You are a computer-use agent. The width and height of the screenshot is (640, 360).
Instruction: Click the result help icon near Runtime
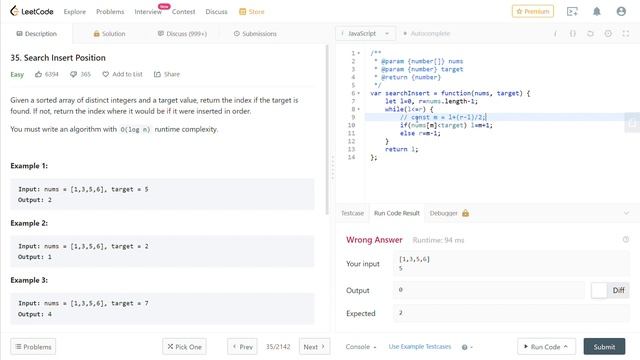626,240
